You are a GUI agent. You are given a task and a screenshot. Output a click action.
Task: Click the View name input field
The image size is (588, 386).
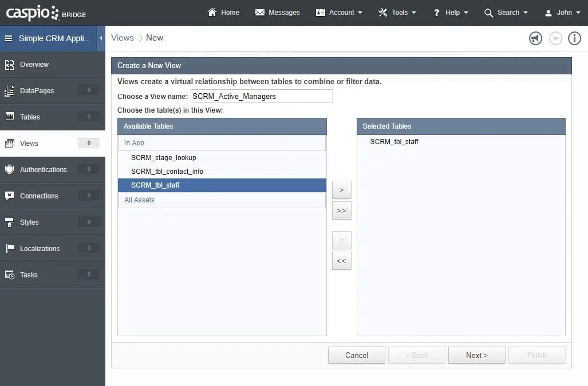click(x=261, y=96)
